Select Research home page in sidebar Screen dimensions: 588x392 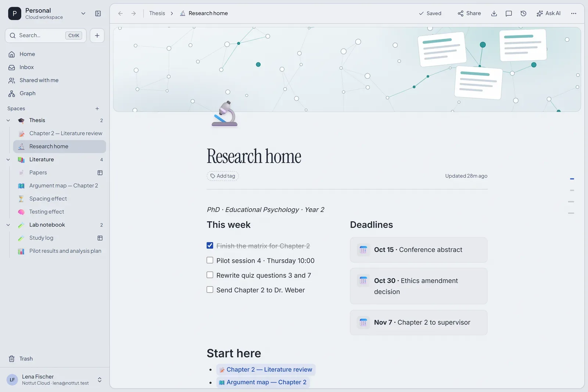(60, 147)
